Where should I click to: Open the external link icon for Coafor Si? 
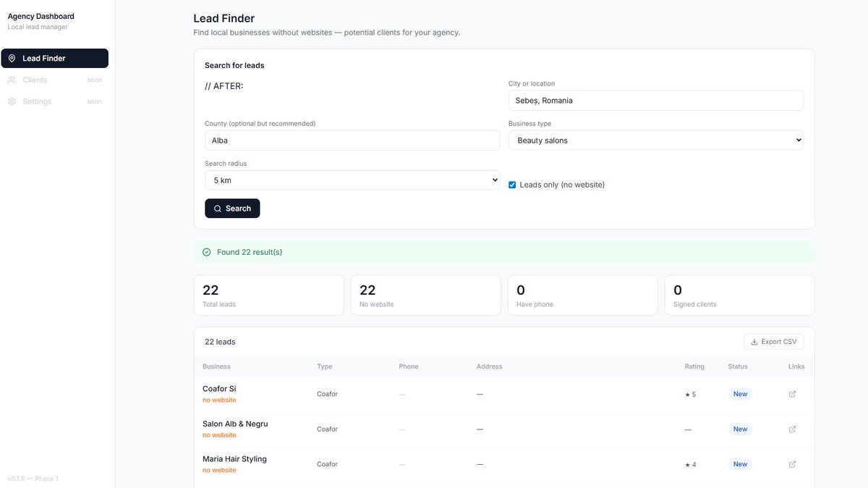point(792,394)
